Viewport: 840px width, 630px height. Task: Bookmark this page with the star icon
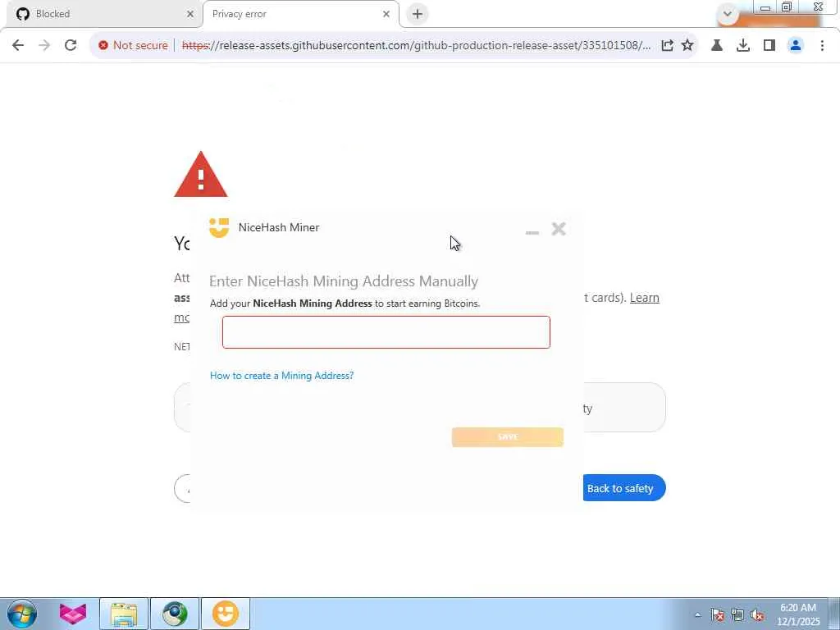pos(687,46)
